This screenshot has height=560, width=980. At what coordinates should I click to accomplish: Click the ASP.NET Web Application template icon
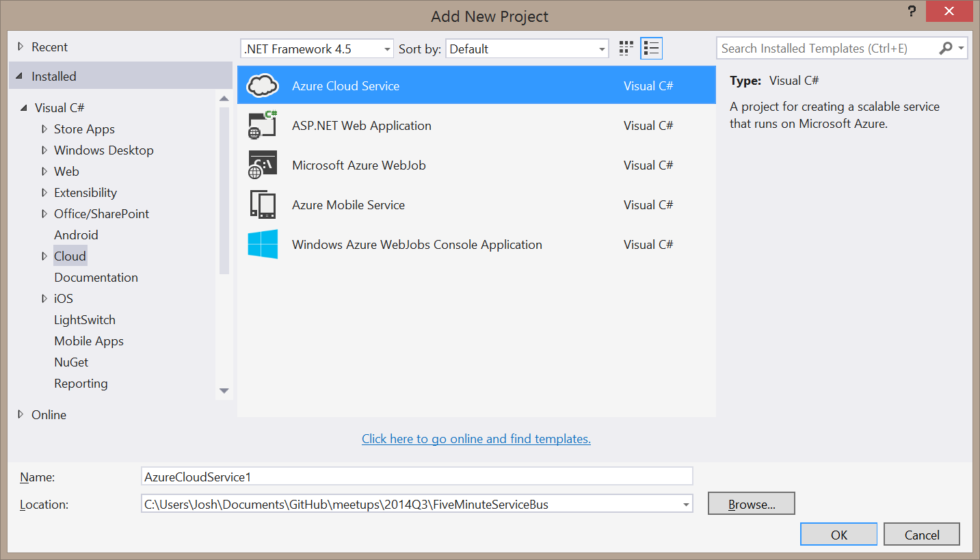coord(263,125)
